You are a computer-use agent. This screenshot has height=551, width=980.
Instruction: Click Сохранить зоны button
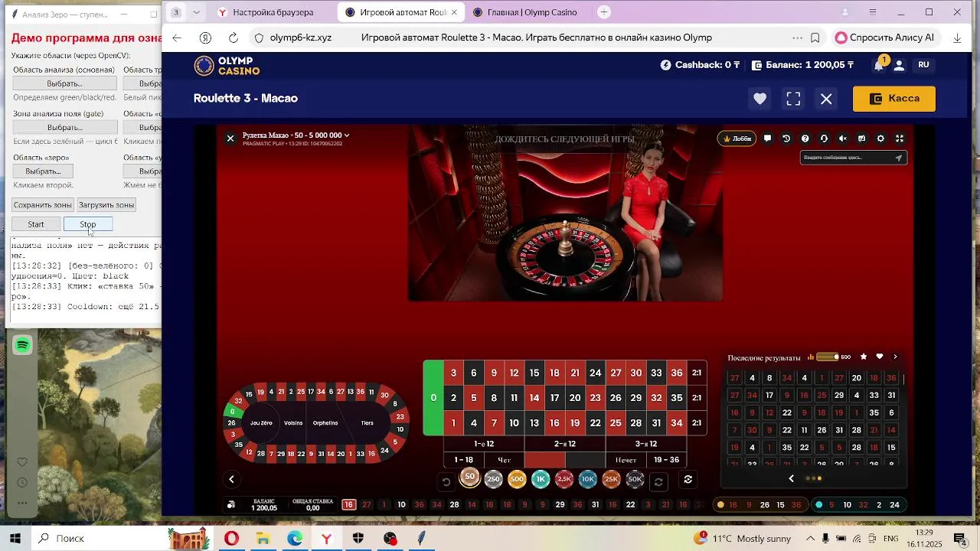(43, 205)
